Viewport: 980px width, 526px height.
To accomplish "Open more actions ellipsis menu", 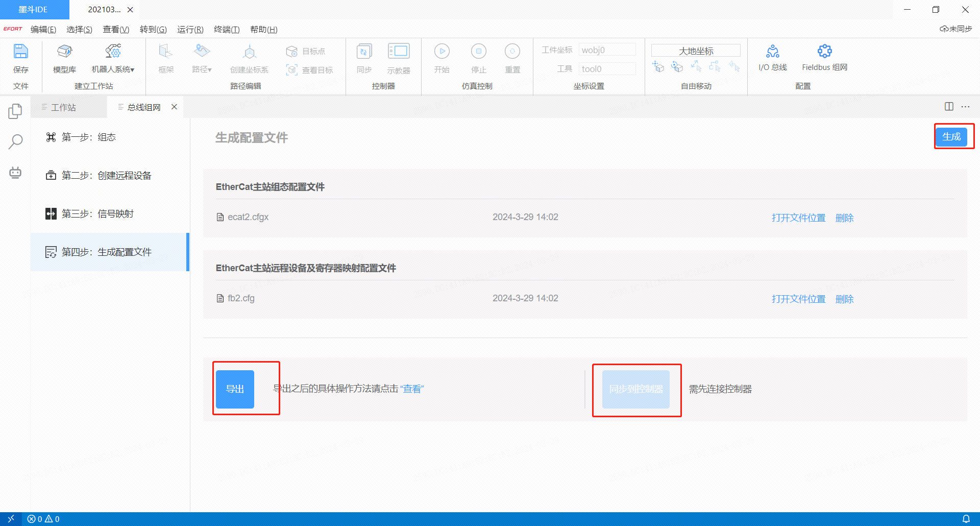I will [965, 107].
